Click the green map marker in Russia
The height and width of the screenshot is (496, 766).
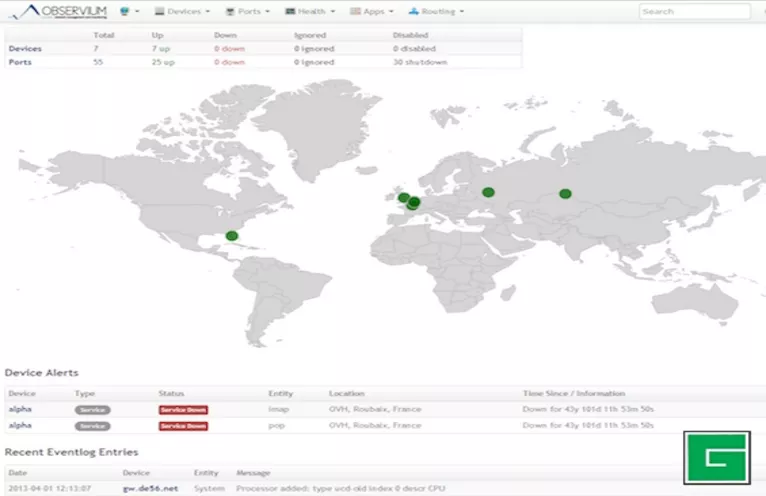pos(565,193)
